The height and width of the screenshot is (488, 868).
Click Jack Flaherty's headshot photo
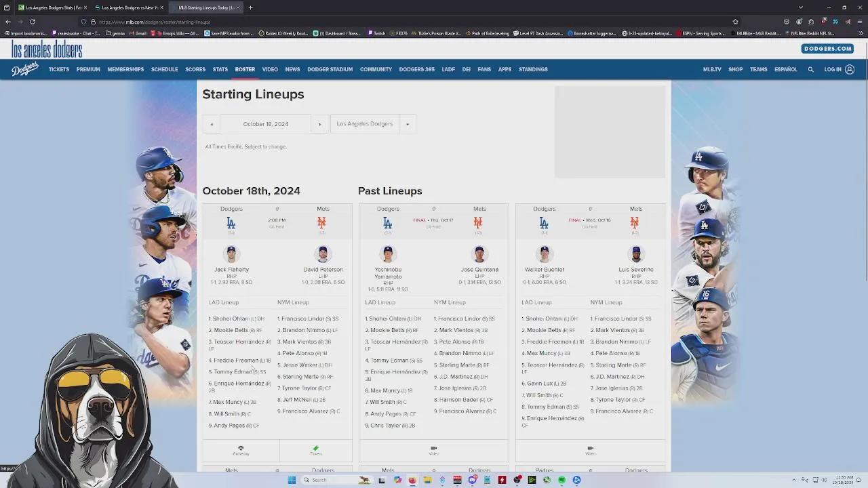(231, 254)
